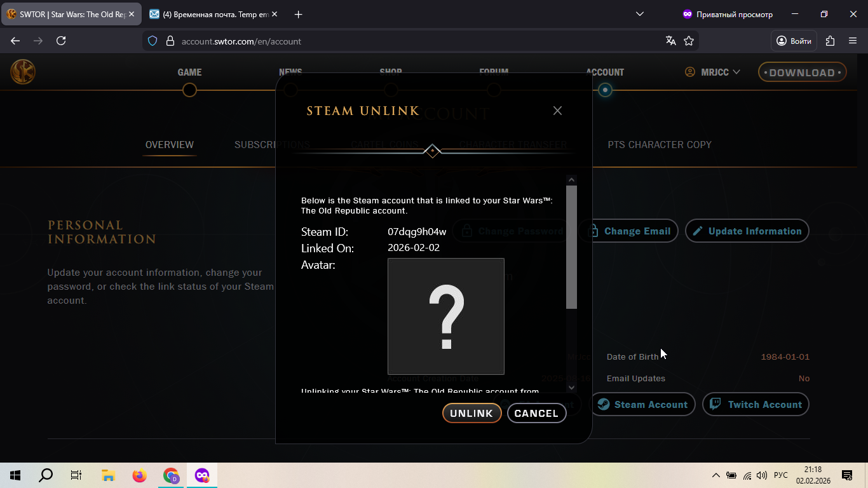Close the SWTOR browser tab
The image size is (868, 488).
point(132,14)
